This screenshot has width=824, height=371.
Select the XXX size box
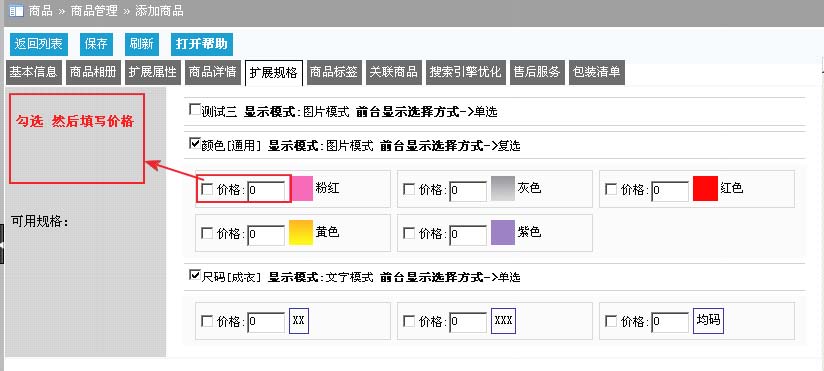coord(503,321)
